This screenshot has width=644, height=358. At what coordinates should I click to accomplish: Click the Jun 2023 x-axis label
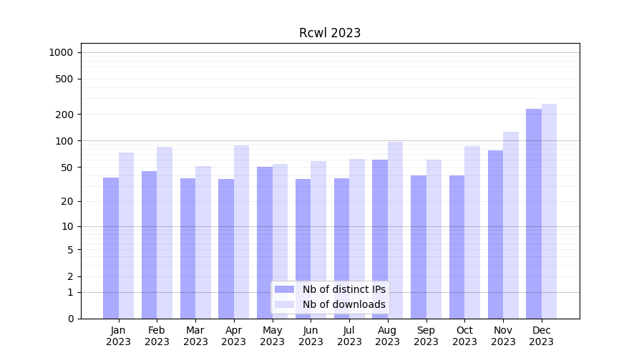tap(311, 336)
